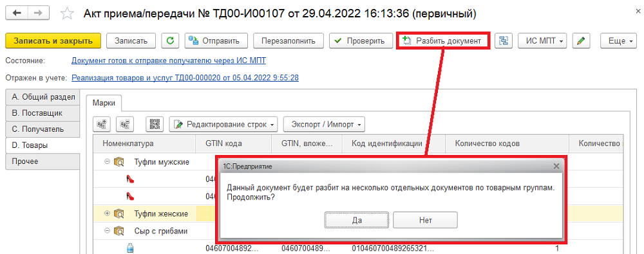The height and width of the screenshot is (254, 644).
Task: Click the package icon beside Сыр с грибами
Action: tap(119, 231)
